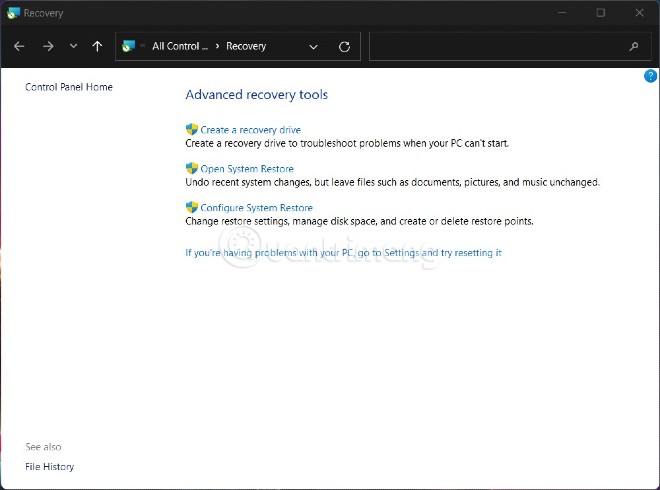Image resolution: width=660 pixels, height=490 pixels.
Task: Click the Advanced recovery tools heading
Action: click(x=256, y=95)
